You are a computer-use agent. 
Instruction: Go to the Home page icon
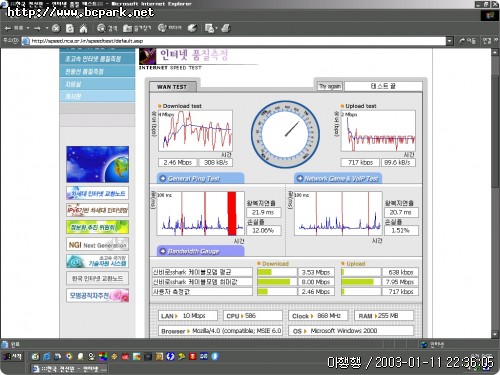(x=83, y=28)
